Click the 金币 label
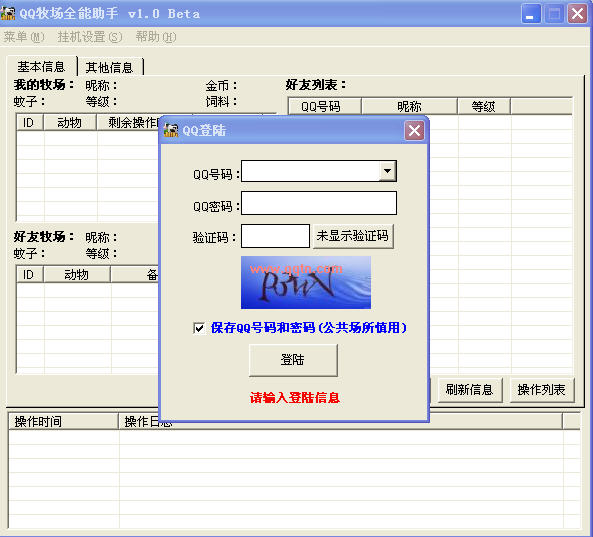The height and width of the screenshot is (537, 593). (222, 85)
